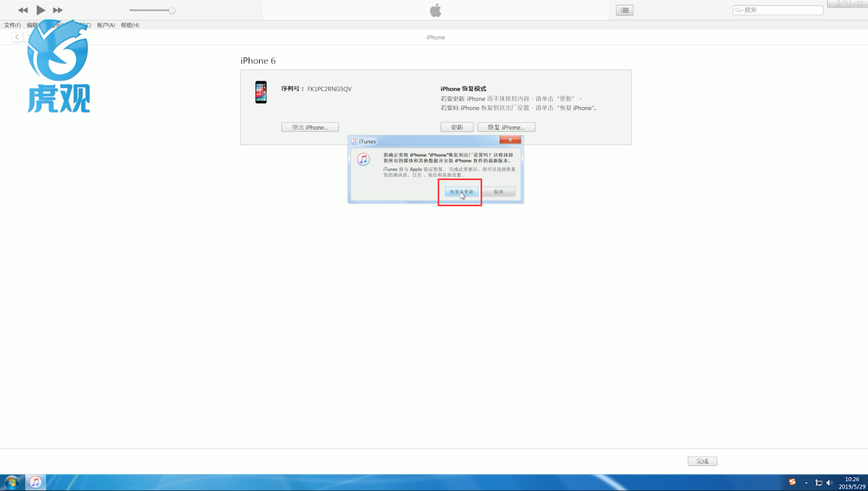868x491 pixels.
Task: Close the iTunes confirmation dialog
Action: 510,140
